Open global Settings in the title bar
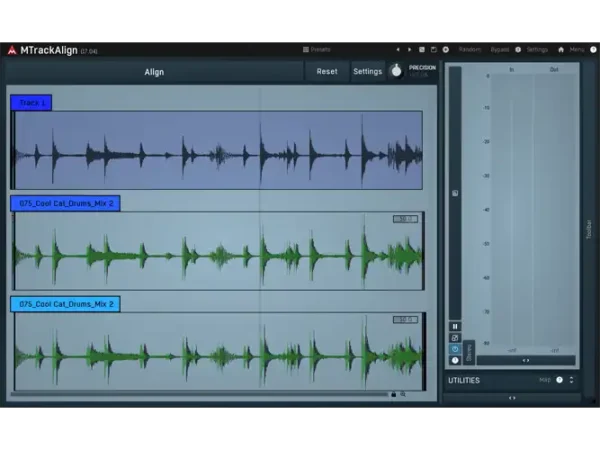Screen dimensions: 600x450 [x=537, y=49]
